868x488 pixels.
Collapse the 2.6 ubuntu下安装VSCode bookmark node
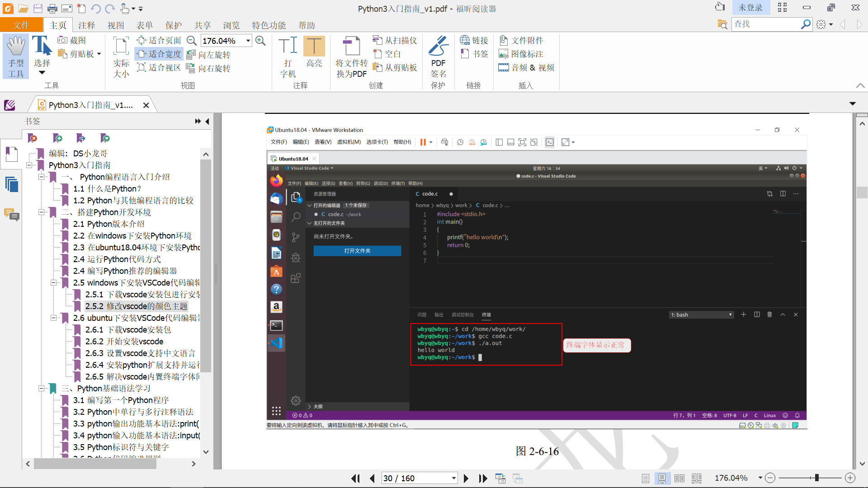[x=53, y=318]
